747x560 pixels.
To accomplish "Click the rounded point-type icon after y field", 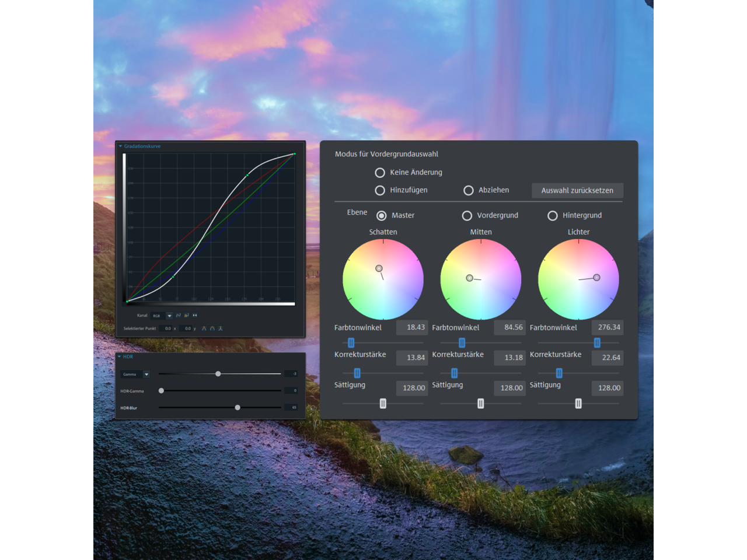I will (x=212, y=328).
